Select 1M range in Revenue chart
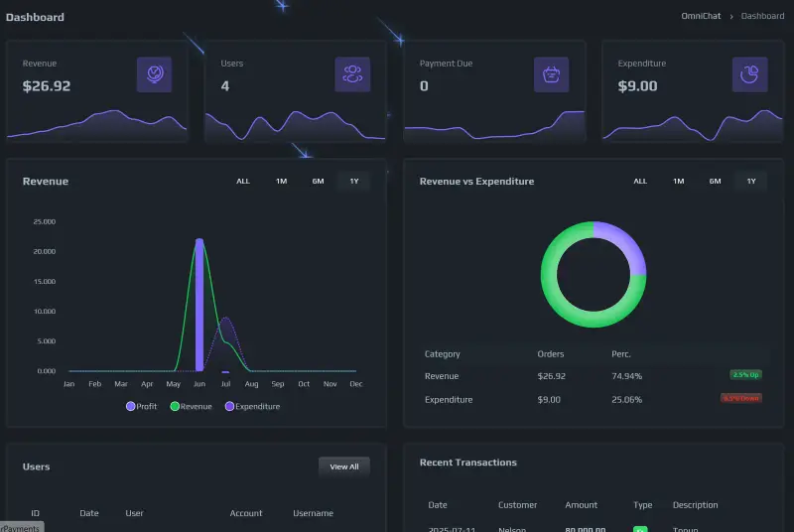The image size is (794, 532). pos(282,182)
